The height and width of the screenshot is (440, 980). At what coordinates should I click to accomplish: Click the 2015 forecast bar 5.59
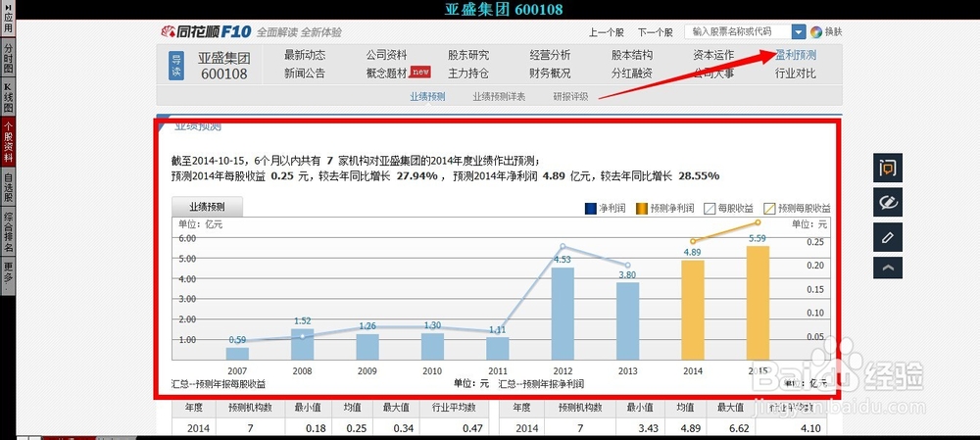coord(758,303)
